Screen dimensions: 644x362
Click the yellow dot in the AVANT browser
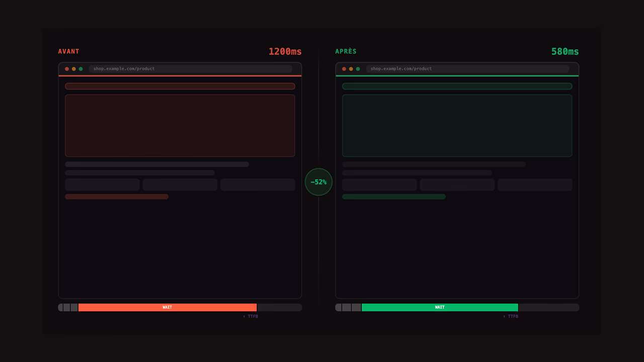pyautogui.click(x=74, y=69)
